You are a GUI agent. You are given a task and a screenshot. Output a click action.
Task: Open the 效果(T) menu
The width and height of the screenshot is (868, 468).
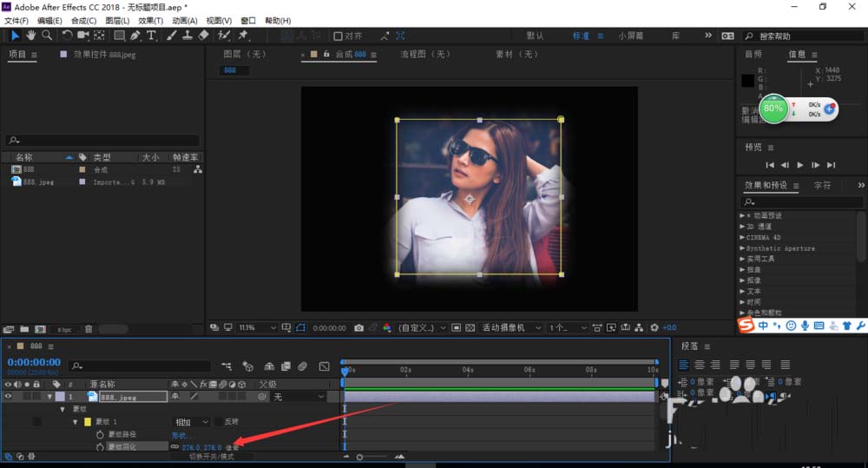coord(150,20)
